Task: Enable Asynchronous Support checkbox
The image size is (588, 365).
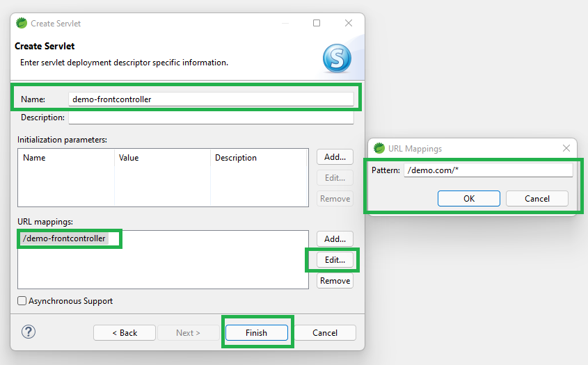Action: point(22,300)
